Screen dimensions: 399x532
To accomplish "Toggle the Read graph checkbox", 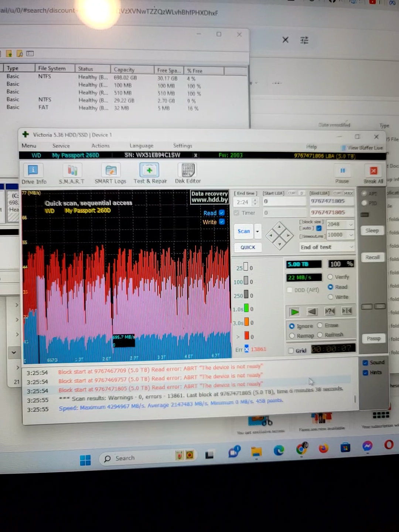I will click(222, 212).
